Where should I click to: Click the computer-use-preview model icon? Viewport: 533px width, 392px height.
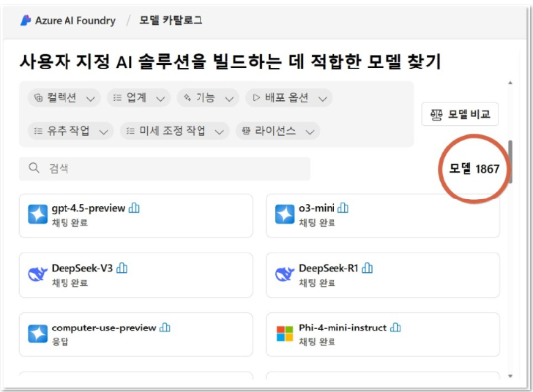(38, 333)
